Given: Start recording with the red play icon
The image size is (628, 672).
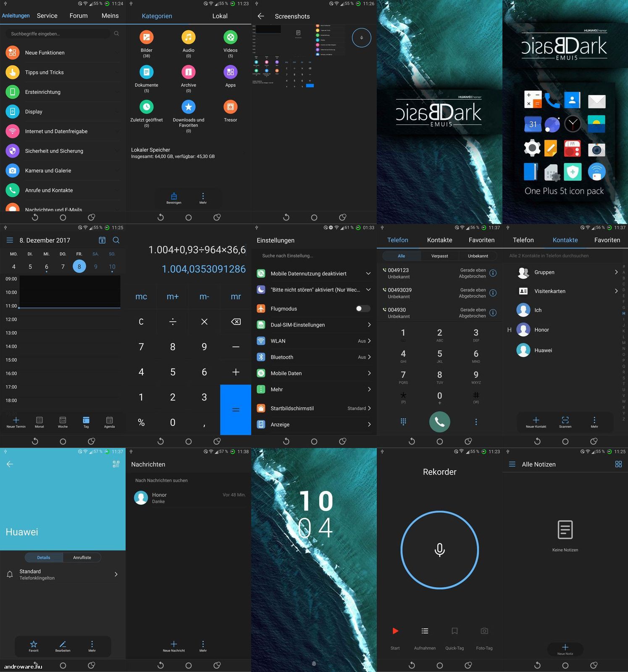Looking at the screenshot, I should tap(395, 631).
